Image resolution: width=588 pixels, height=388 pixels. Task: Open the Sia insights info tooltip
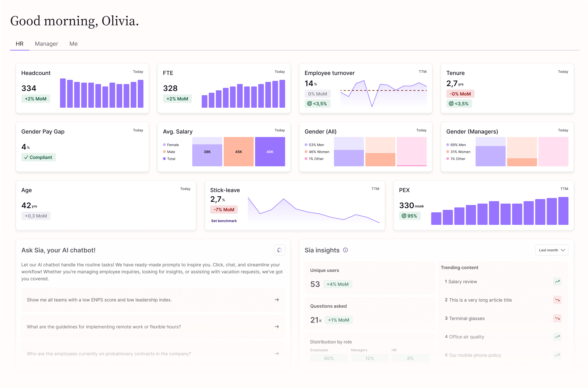346,250
